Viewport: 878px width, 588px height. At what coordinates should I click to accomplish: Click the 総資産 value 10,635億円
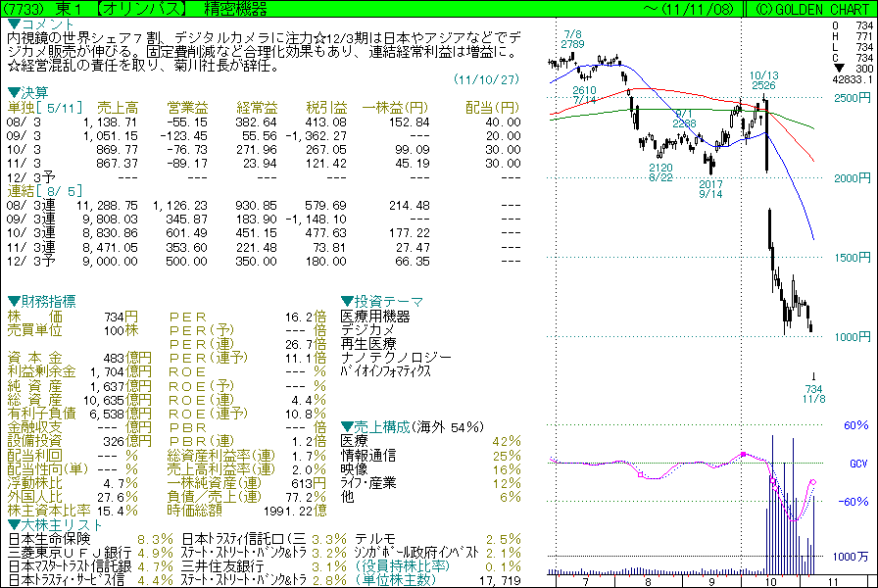coord(117,399)
